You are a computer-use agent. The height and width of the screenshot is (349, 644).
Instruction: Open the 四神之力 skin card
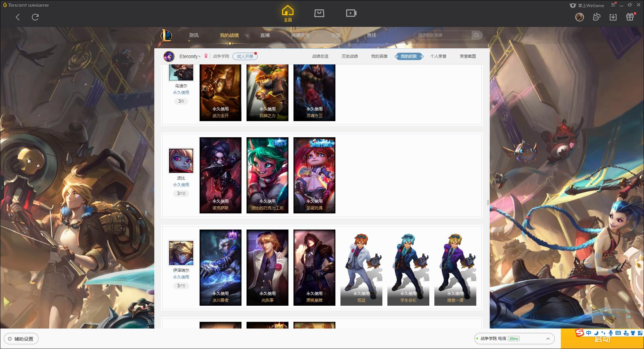[267, 93]
